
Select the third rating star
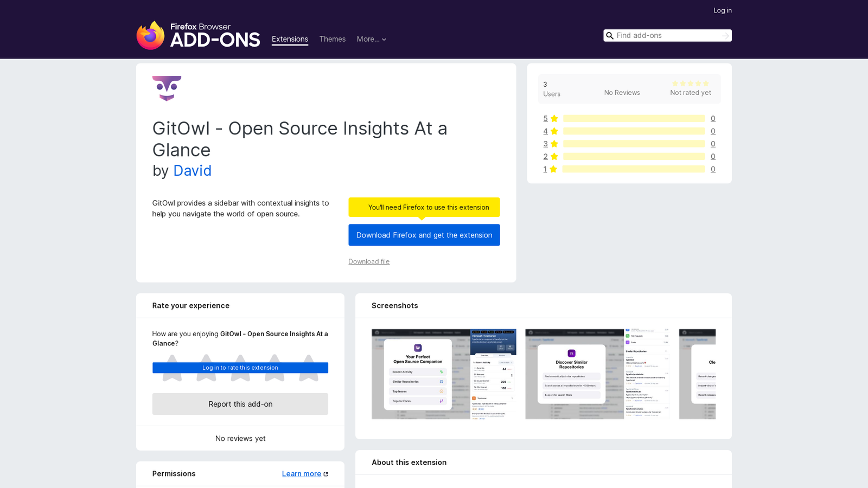point(240,368)
